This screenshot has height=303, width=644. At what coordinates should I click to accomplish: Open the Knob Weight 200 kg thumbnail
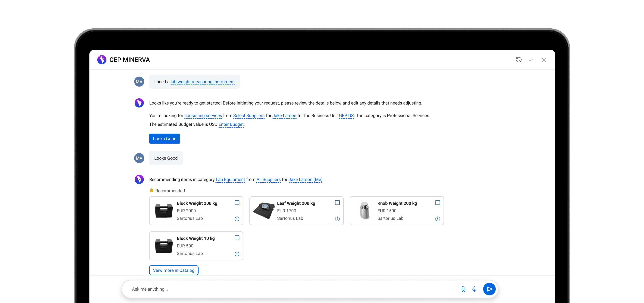tap(364, 210)
